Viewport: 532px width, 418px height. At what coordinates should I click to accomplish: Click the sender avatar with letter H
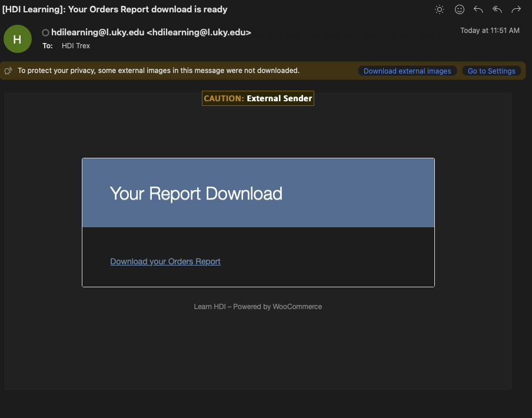click(x=17, y=38)
